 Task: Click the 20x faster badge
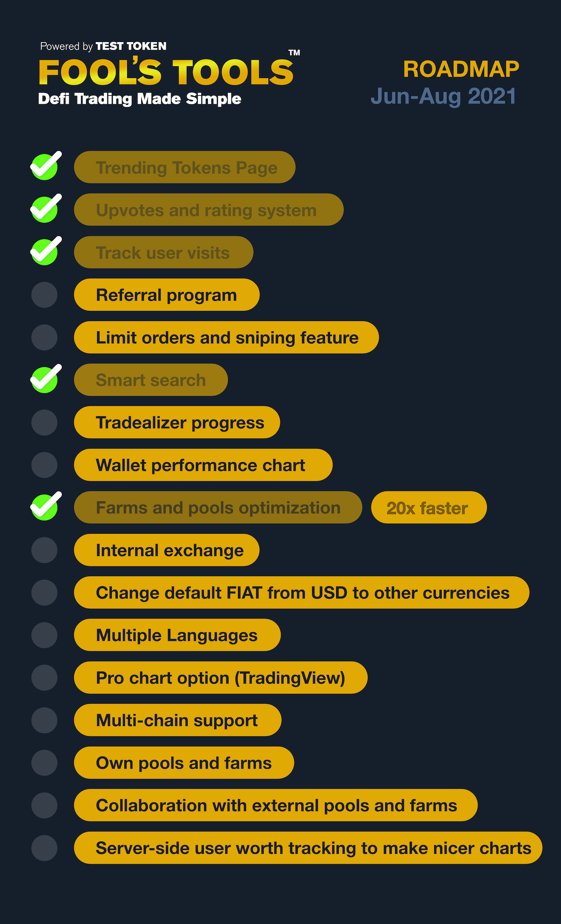429,508
